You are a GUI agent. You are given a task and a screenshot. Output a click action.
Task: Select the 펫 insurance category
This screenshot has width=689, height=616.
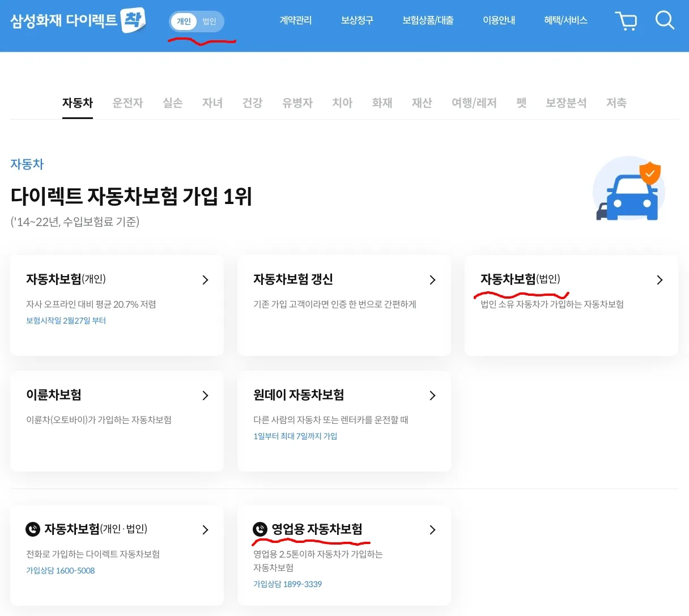click(521, 103)
